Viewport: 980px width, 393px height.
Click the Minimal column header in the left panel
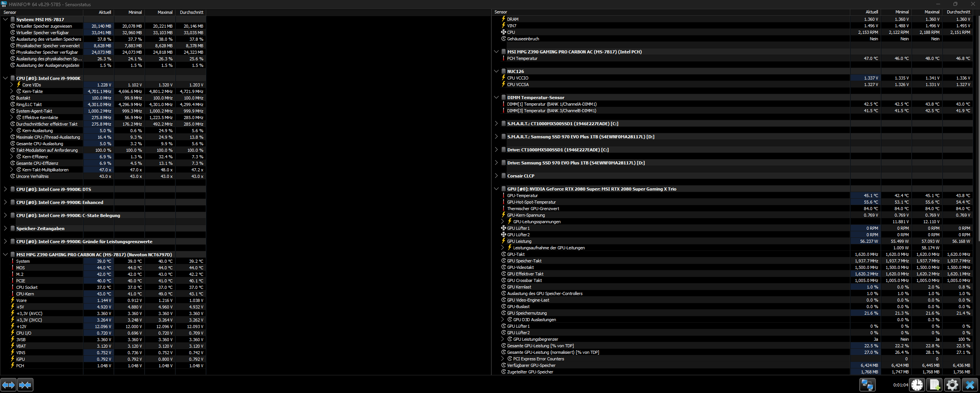click(129, 12)
